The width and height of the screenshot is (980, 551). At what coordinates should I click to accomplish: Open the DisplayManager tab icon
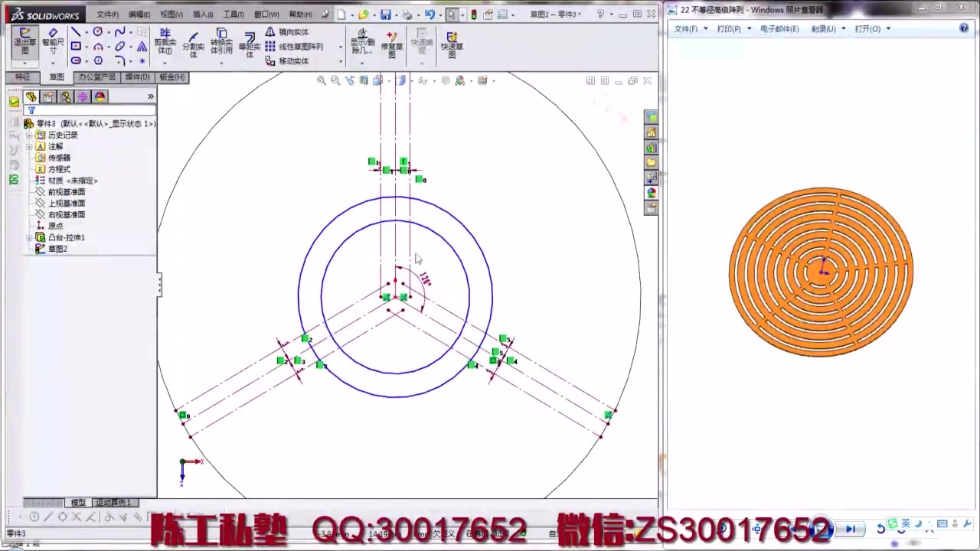[100, 97]
